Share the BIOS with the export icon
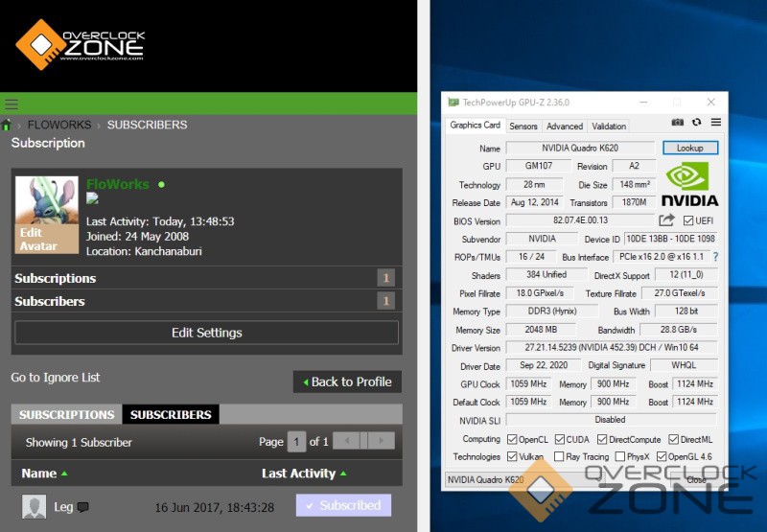The width and height of the screenshot is (767, 532). (666, 220)
